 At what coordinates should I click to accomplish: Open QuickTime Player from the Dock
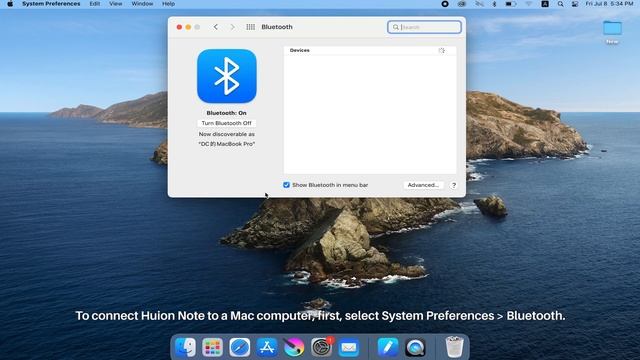pos(415,347)
